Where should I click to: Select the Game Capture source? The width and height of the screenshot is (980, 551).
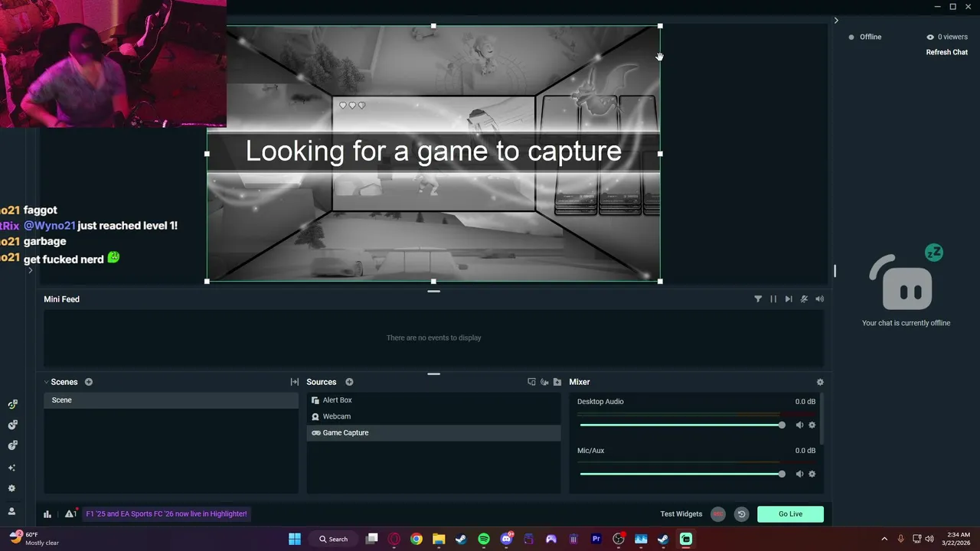pos(433,432)
